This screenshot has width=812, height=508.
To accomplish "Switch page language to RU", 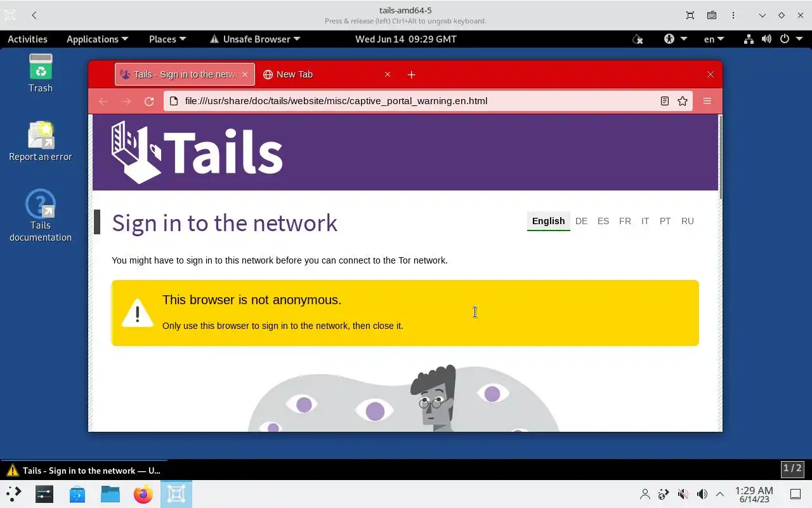I will pyautogui.click(x=688, y=221).
